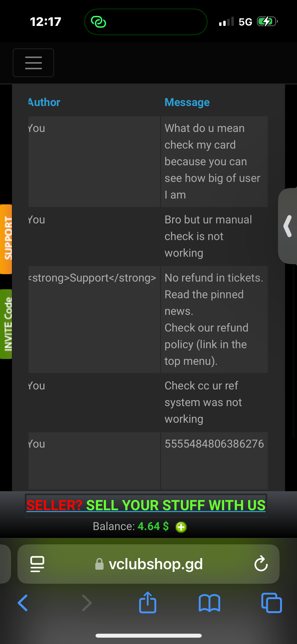
Task: Open the Safari page settings reader icon
Action: 37,564
